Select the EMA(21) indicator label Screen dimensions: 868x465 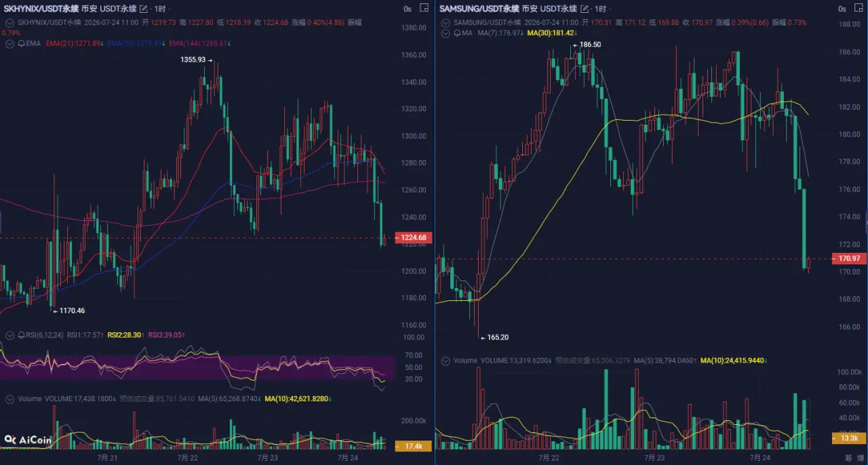[74, 43]
